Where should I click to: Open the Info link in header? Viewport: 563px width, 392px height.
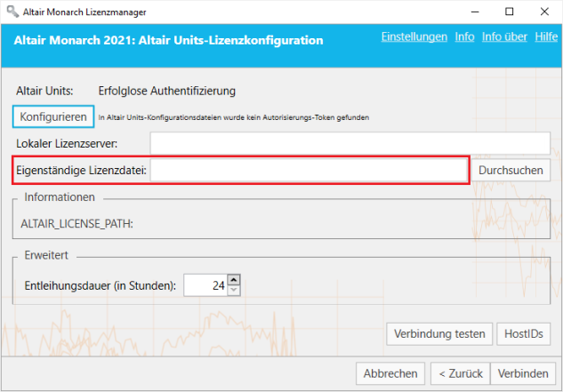[464, 37]
